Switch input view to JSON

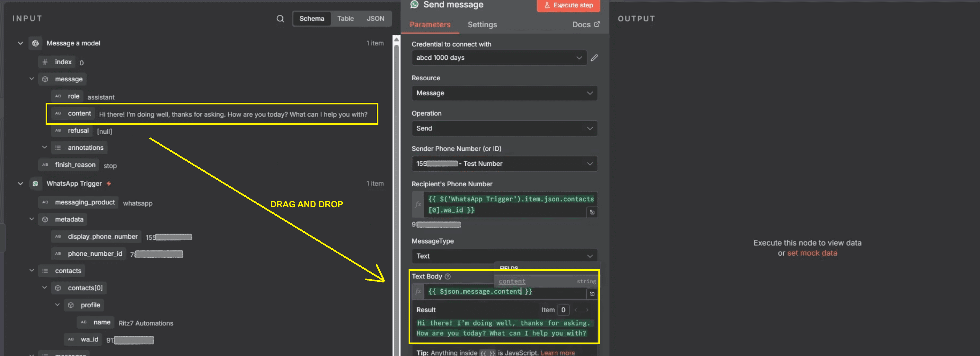coord(375,19)
